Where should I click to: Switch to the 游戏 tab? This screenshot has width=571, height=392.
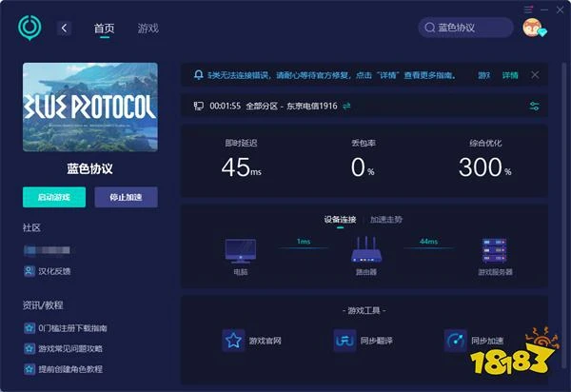click(148, 29)
